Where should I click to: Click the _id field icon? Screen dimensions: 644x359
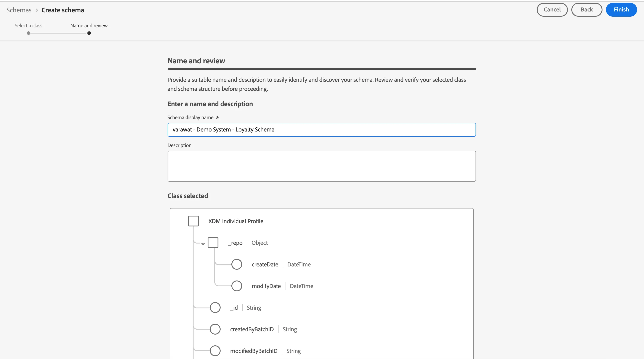215,308
